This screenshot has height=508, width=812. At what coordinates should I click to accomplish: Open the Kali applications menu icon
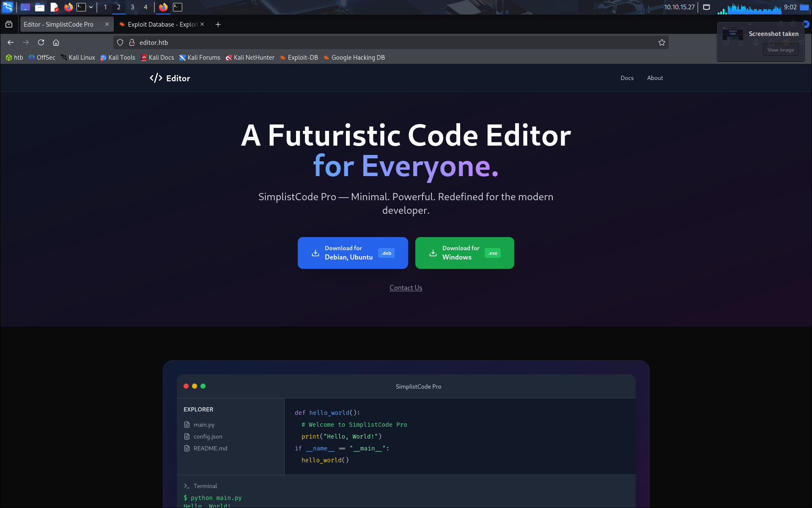[x=8, y=7]
